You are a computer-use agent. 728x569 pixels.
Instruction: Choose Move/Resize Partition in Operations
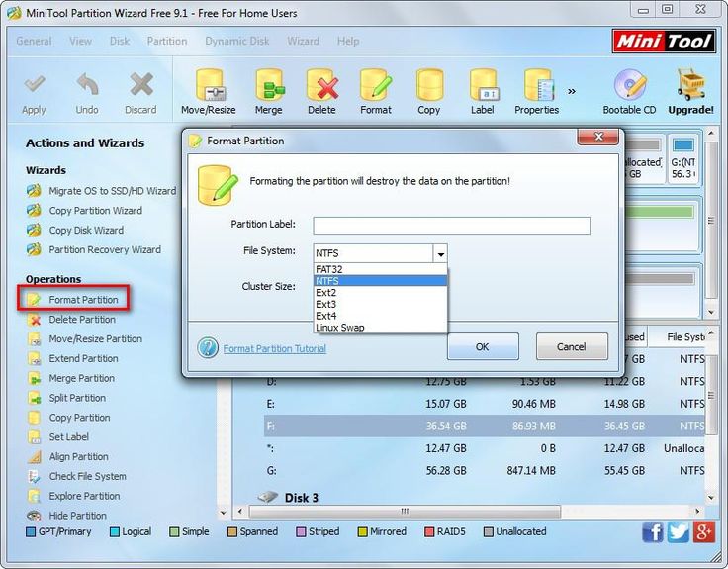tap(96, 339)
